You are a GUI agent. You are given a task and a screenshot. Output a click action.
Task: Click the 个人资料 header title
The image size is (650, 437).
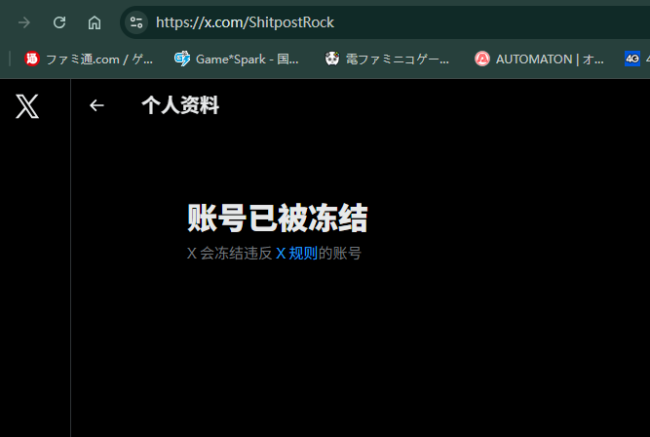(x=180, y=105)
